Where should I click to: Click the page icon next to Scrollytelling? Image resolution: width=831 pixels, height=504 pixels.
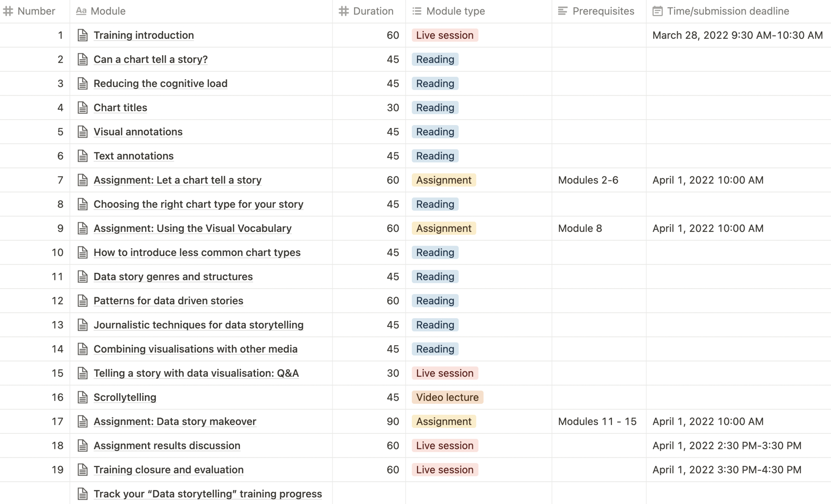[83, 397]
